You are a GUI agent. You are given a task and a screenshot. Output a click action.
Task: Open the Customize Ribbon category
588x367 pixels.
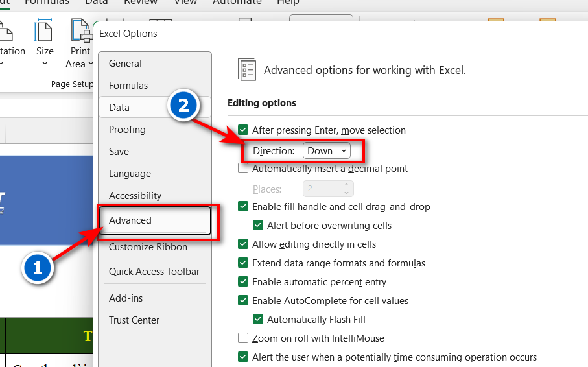[148, 247]
